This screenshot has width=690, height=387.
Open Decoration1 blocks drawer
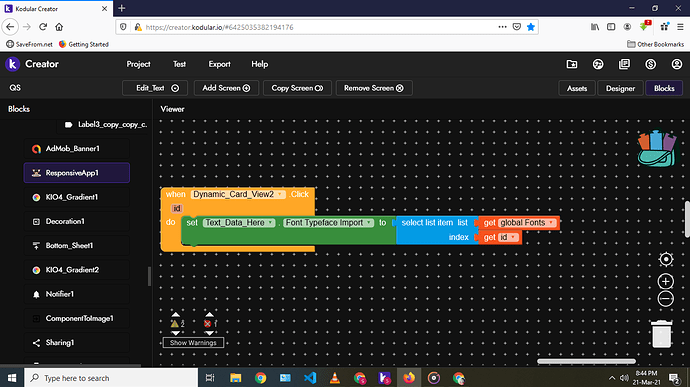(77, 221)
